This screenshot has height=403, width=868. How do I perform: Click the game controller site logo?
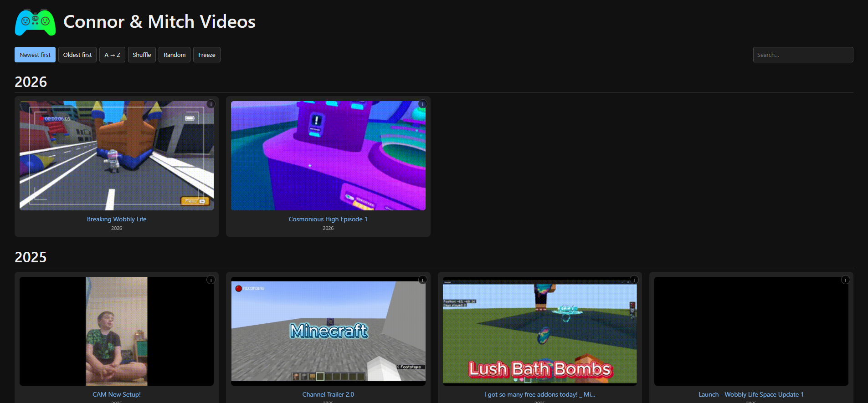(35, 22)
